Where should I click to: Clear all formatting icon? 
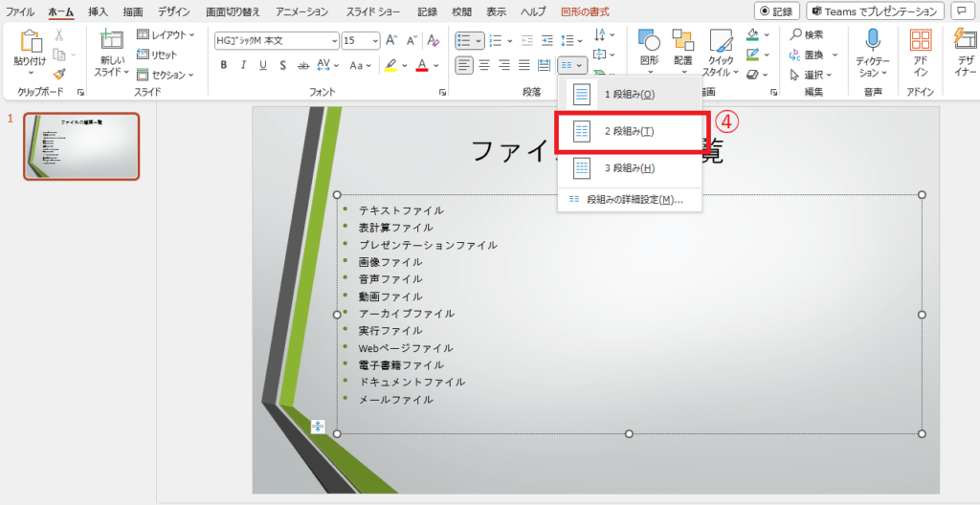[x=434, y=40]
